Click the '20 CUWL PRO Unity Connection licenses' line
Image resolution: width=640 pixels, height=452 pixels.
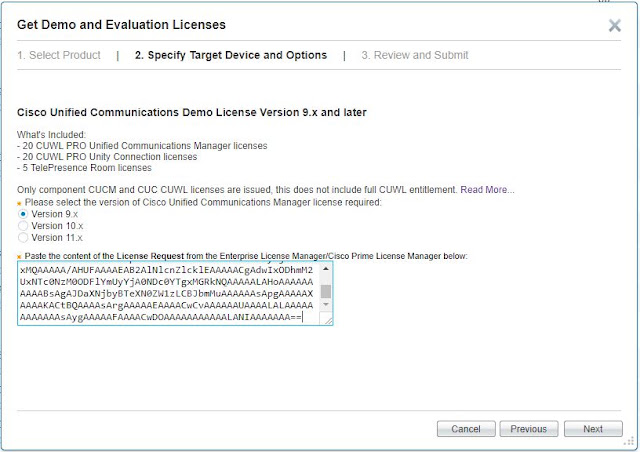point(107,157)
